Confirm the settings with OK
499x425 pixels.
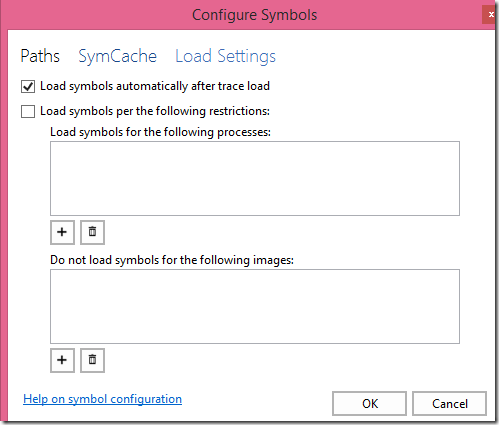[x=369, y=404]
